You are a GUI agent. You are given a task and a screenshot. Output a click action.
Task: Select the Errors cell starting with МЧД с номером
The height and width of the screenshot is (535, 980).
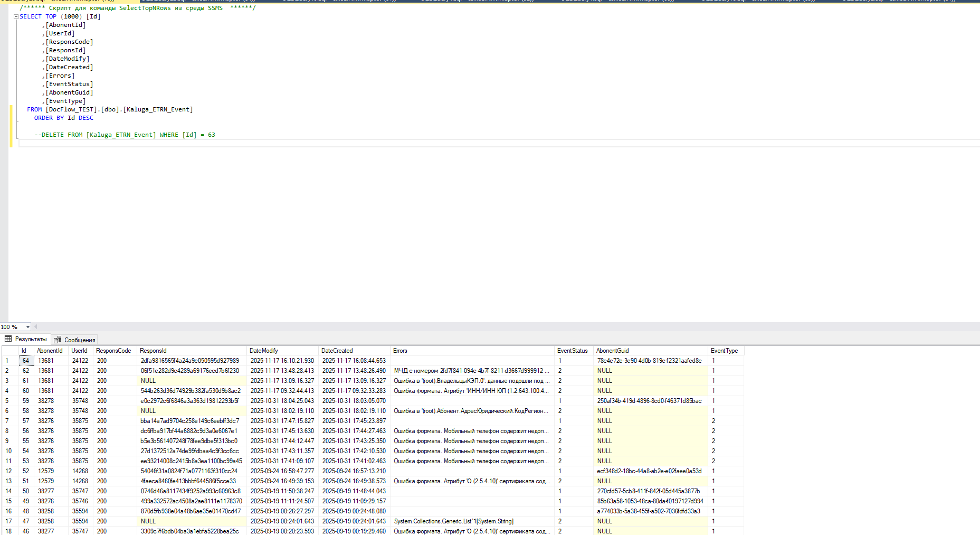coord(473,371)
